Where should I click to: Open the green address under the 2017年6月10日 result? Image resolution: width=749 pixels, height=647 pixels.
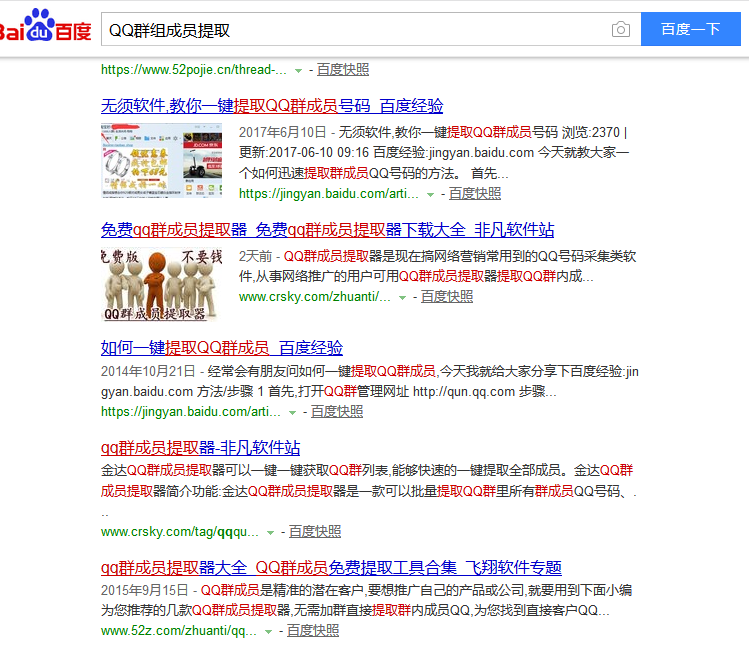click(x=329, y=194)
